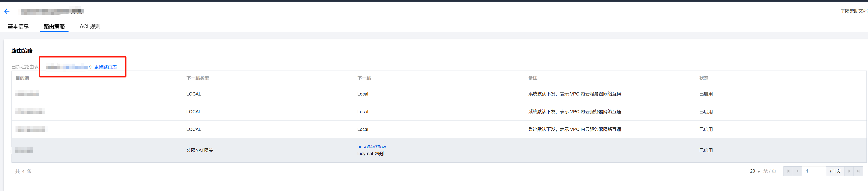Select the 公网NAT网关 cell
Screen dimensions: 868x191
(x=200, y=150)
